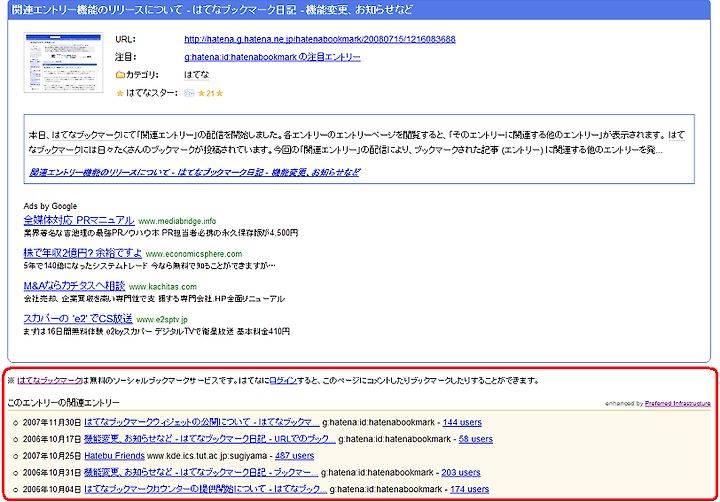Click the www.economicsphere.com ad URL
Image resolution: width=720 pixels, height=502 pixels.
tap(194, 254)
